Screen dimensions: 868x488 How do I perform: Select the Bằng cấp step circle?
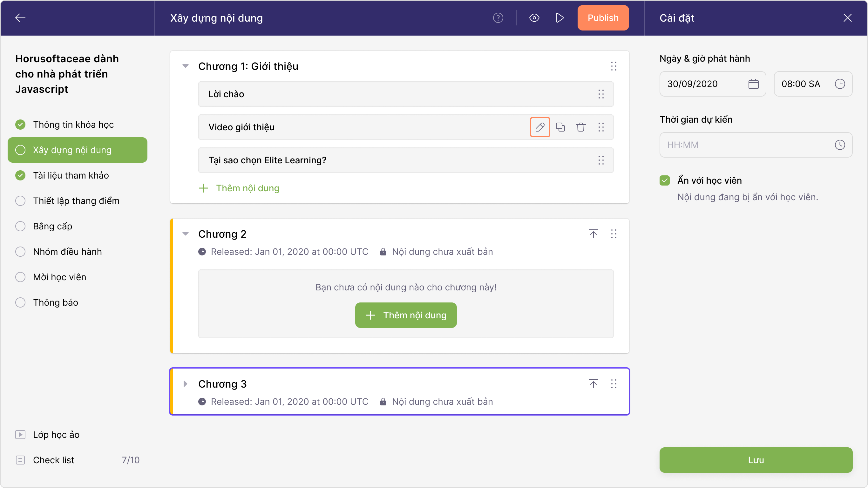click(x=21, y=226)
